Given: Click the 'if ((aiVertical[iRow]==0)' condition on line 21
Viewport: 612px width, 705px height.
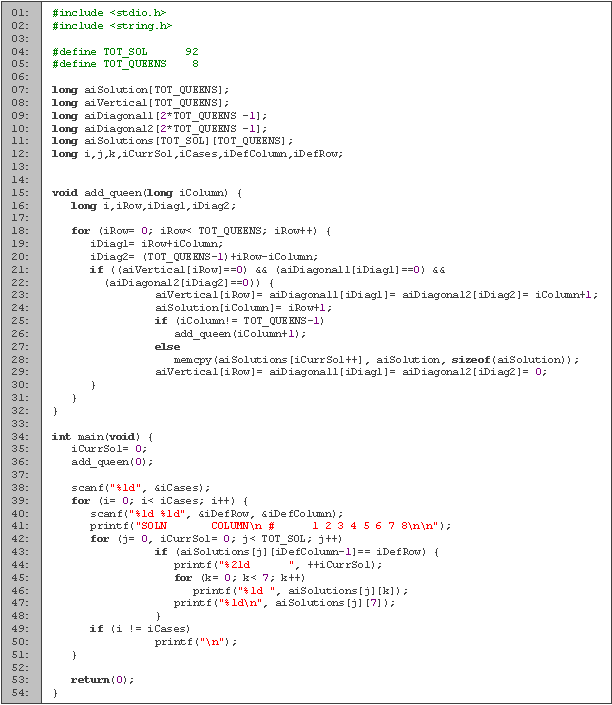Looking at the screenshot, I should click(268, 270).
